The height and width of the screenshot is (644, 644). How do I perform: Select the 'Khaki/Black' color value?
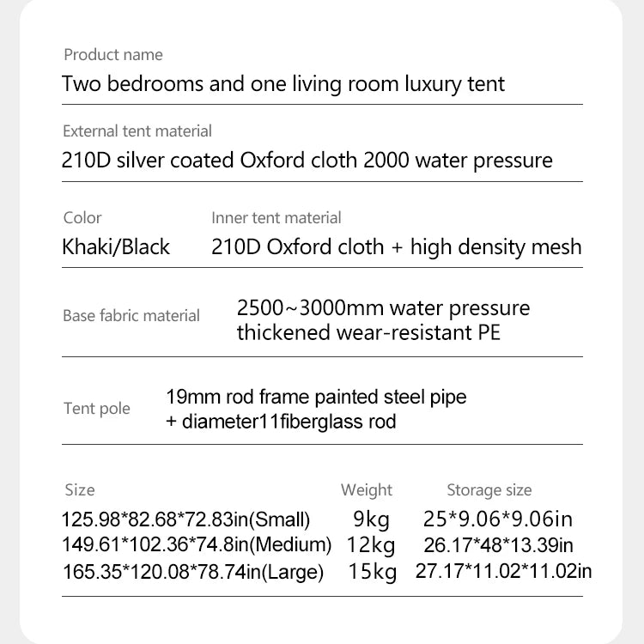point(116,247)
